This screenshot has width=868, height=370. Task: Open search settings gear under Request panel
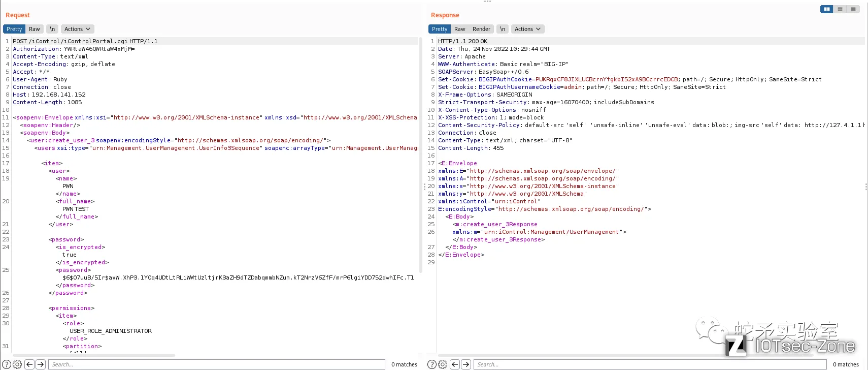tap(17, 364)
